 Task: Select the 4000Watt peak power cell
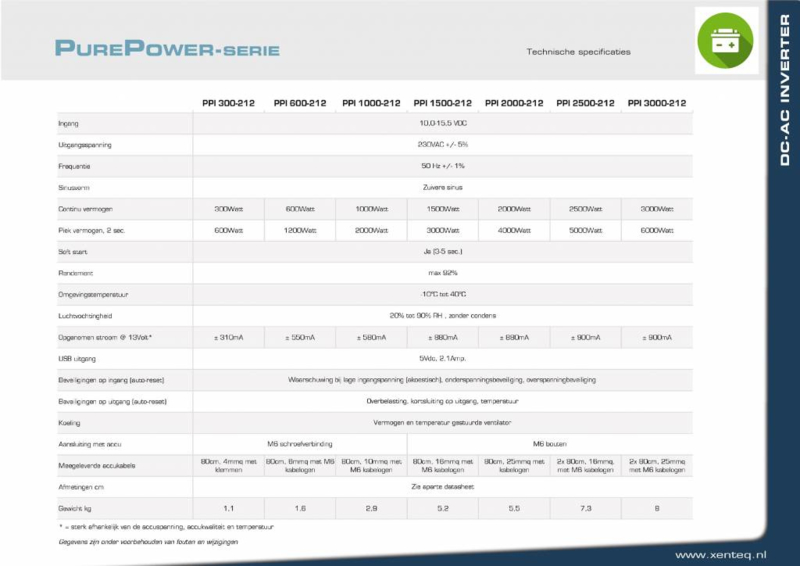[514, 230]
